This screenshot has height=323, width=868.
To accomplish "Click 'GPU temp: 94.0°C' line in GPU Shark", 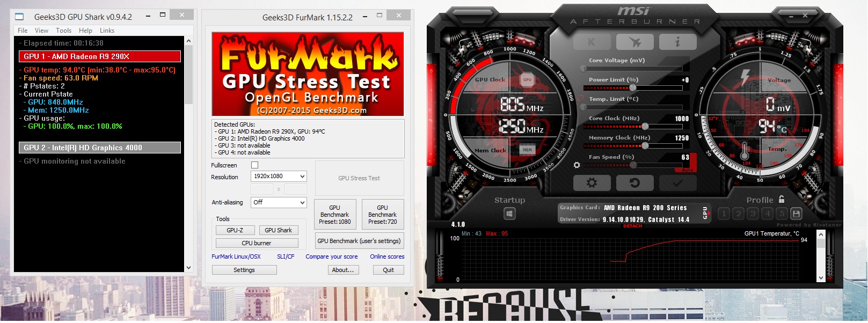I will 97,70.
